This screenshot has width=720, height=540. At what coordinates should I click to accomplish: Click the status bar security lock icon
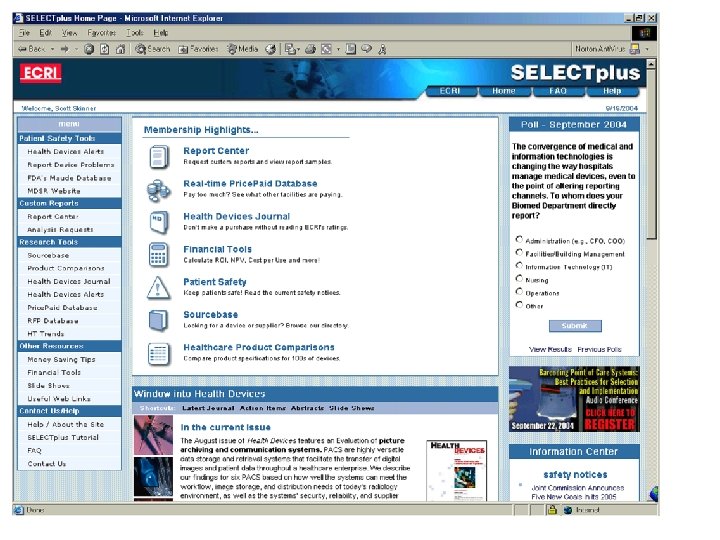point(552,509)
